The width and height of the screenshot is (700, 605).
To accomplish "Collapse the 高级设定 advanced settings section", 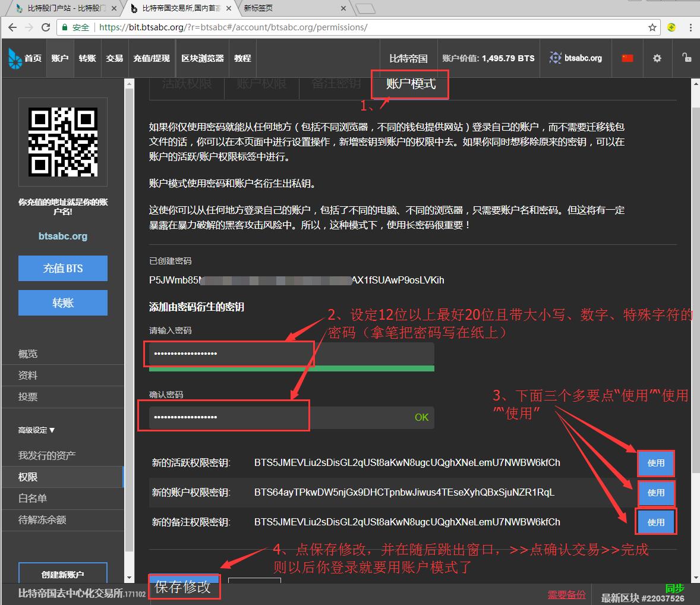I will click(x=36, y=430).
